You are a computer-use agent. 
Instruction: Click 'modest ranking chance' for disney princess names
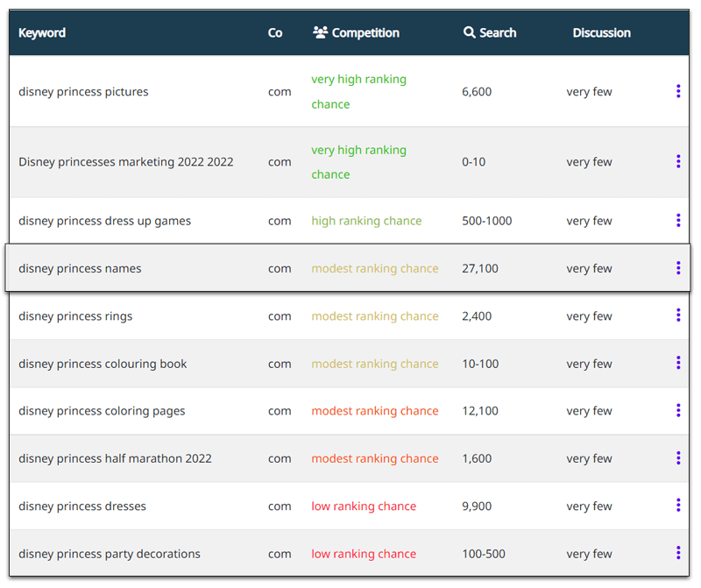pyautogui.click(x=375, y=268)
